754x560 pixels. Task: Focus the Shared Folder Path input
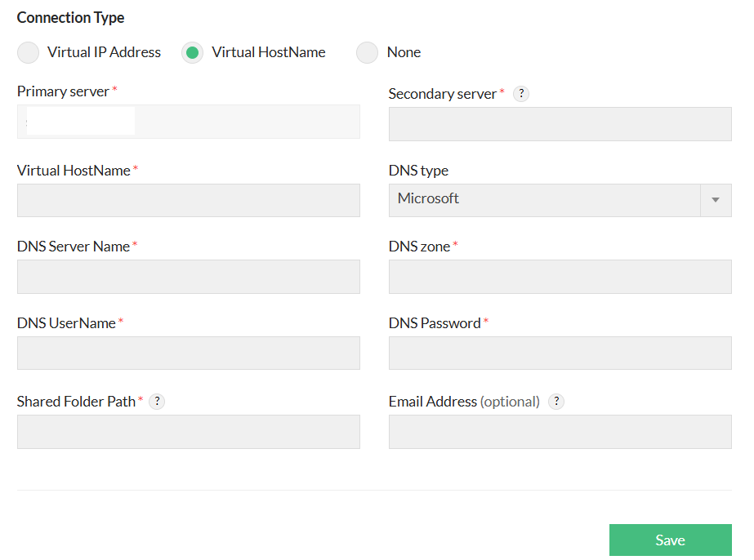coord(188,432)
